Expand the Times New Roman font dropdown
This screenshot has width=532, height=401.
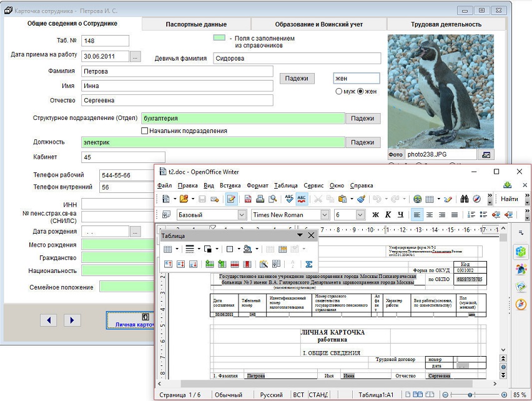[325, 215]
